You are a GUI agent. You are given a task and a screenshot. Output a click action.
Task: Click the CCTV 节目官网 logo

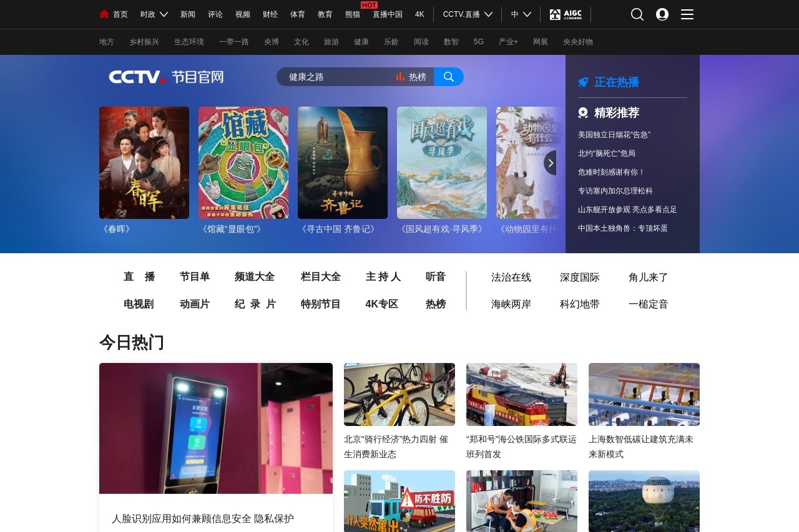pyautogui.click(x=166, y=77)
